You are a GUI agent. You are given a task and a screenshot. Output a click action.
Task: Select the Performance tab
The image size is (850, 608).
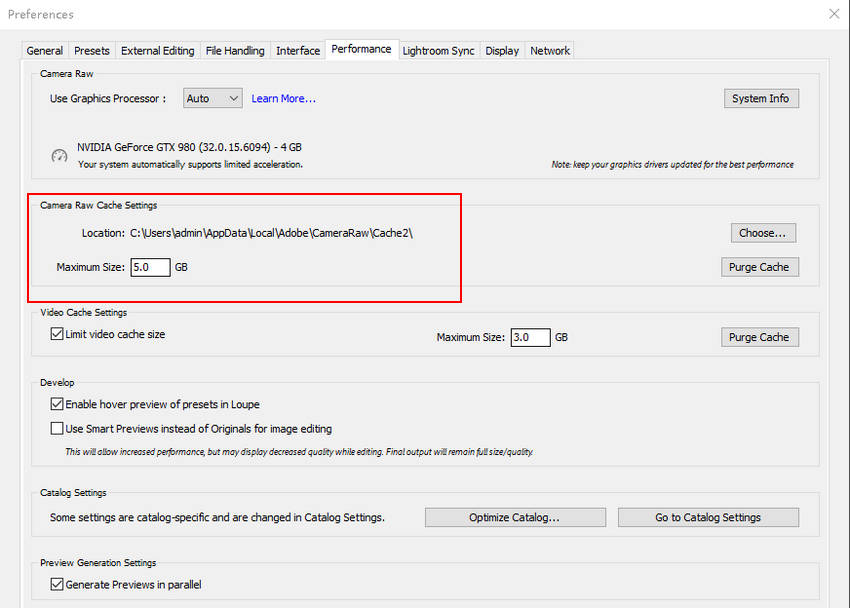361,49
